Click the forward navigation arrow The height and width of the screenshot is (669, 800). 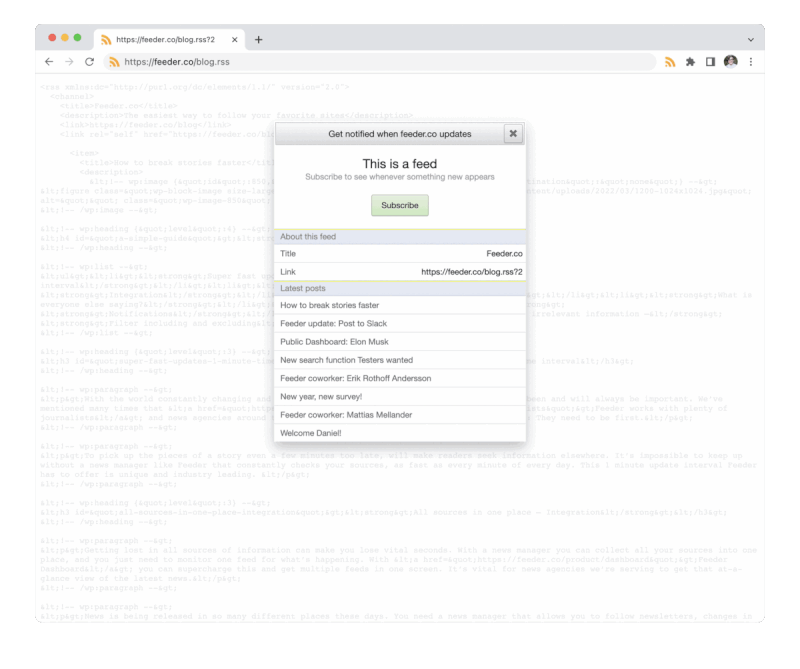69,61
